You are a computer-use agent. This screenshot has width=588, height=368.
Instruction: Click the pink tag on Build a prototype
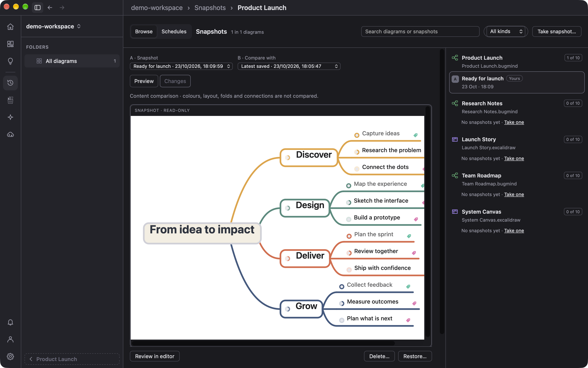pos(416,219)
